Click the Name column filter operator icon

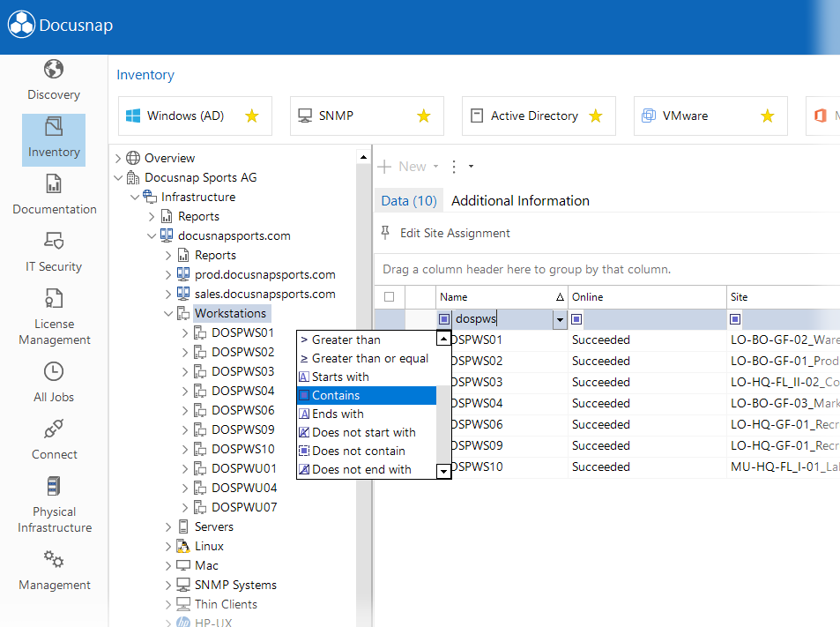pos(444,319)
